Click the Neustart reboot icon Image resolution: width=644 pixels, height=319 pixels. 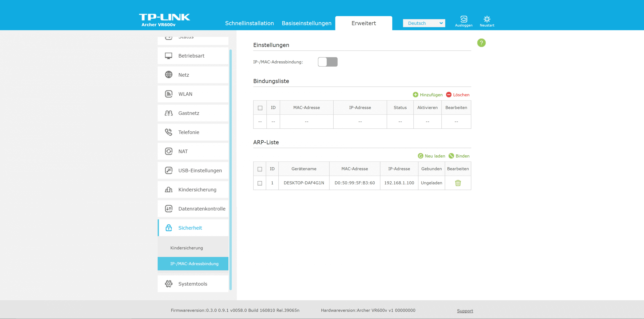487,19
